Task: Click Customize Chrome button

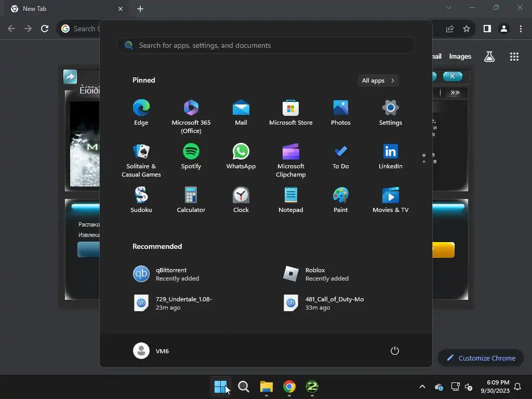Action: (x=481, y=358)
